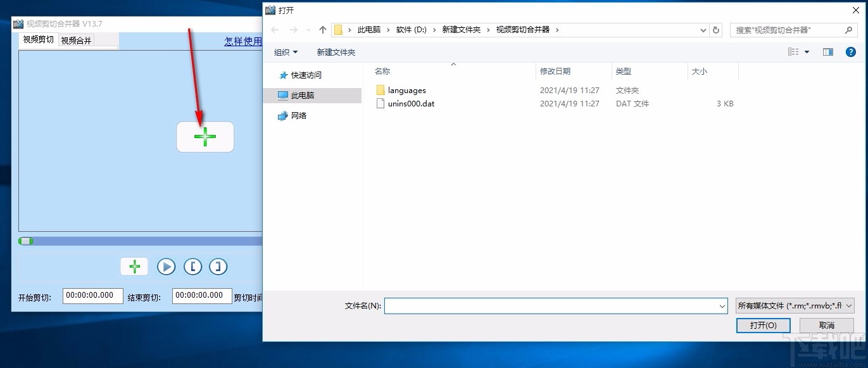Select the green plus icon above the timecodes

point(134,267)
